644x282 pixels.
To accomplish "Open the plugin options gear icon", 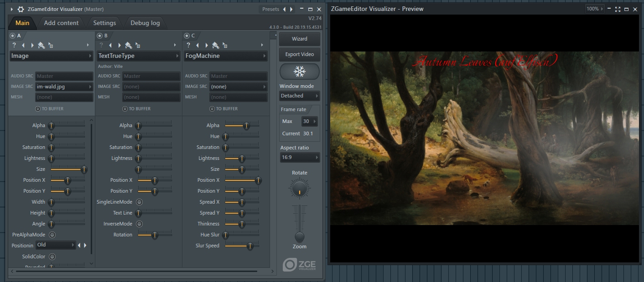I will click(x=21, y=9).
